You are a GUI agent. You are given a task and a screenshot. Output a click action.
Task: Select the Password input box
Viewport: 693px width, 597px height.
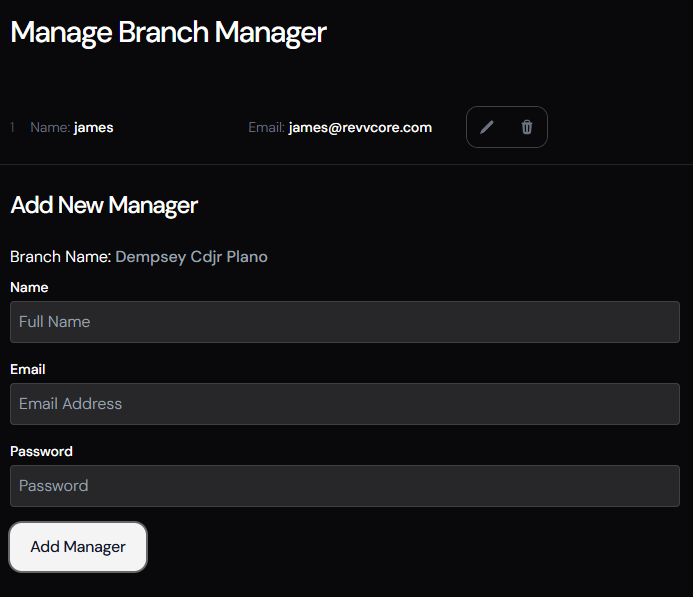pyautogui.click(x=345, y=486)
